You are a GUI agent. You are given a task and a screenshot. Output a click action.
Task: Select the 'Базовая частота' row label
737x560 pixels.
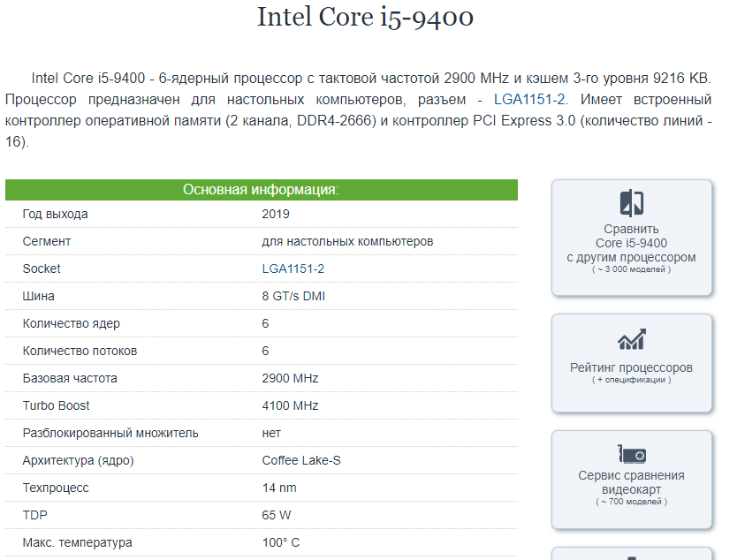point(70,378)
